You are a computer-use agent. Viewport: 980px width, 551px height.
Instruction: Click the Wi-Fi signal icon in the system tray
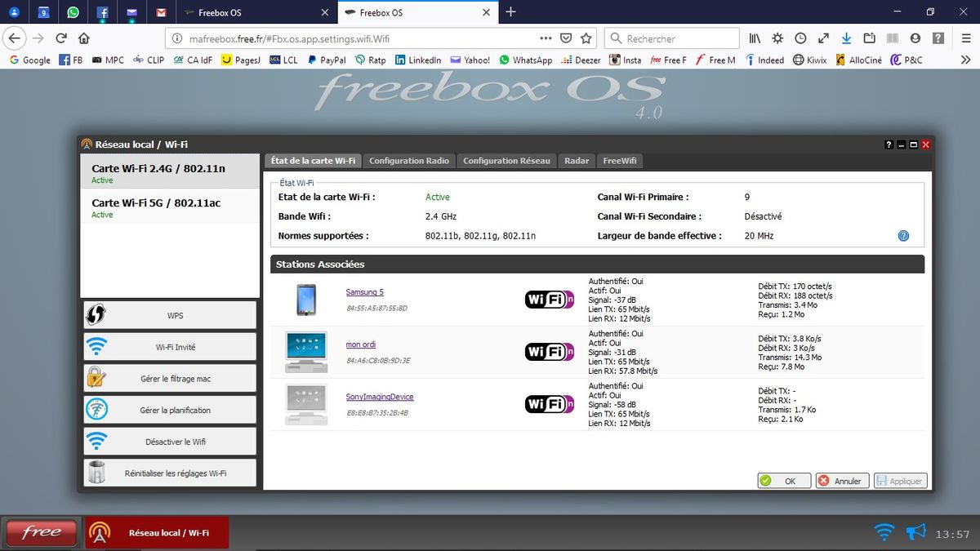(883, 531)
